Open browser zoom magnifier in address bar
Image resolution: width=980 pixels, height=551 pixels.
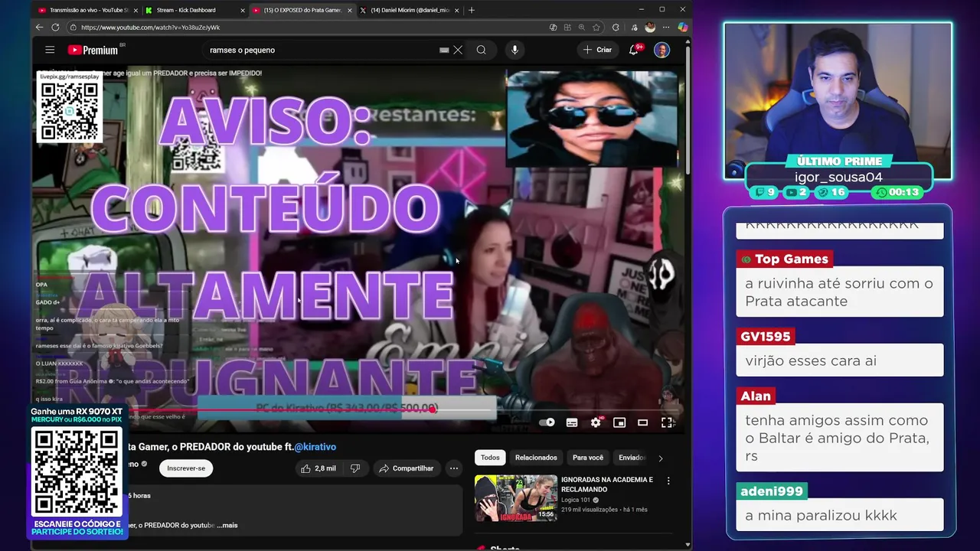[x=582, y=27]
